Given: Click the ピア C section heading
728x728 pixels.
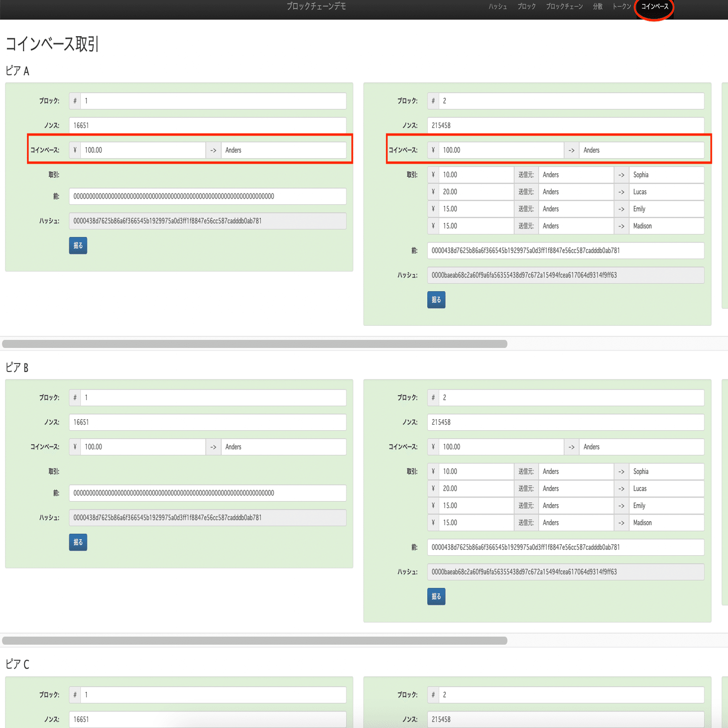Looking at the screenshot, I should [x=18, y=664].
